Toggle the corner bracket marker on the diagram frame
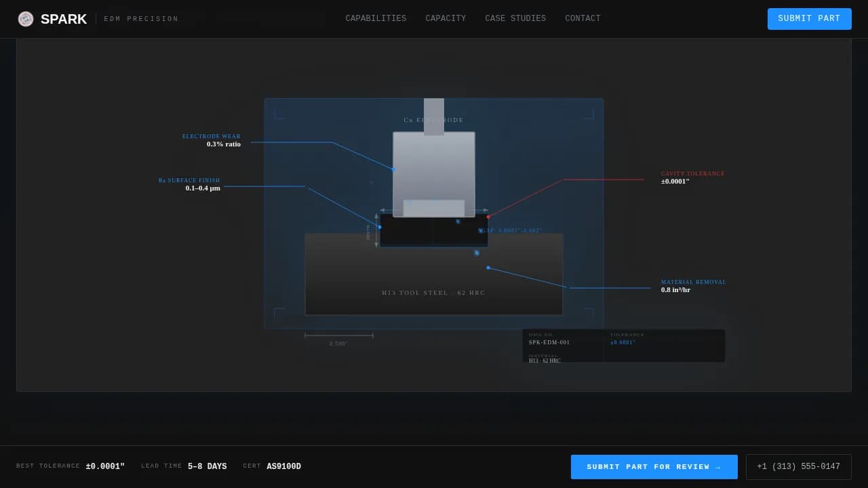Screen dimensions: 868x488 (279, 113)
